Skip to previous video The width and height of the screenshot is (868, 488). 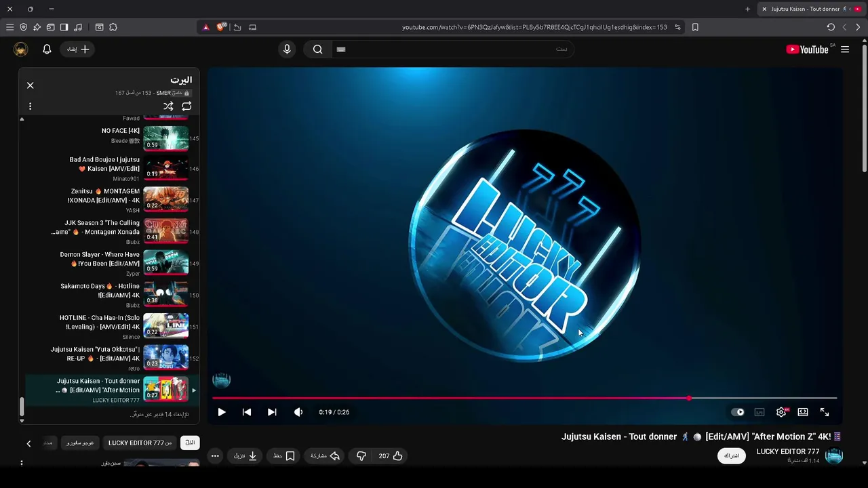247,412
